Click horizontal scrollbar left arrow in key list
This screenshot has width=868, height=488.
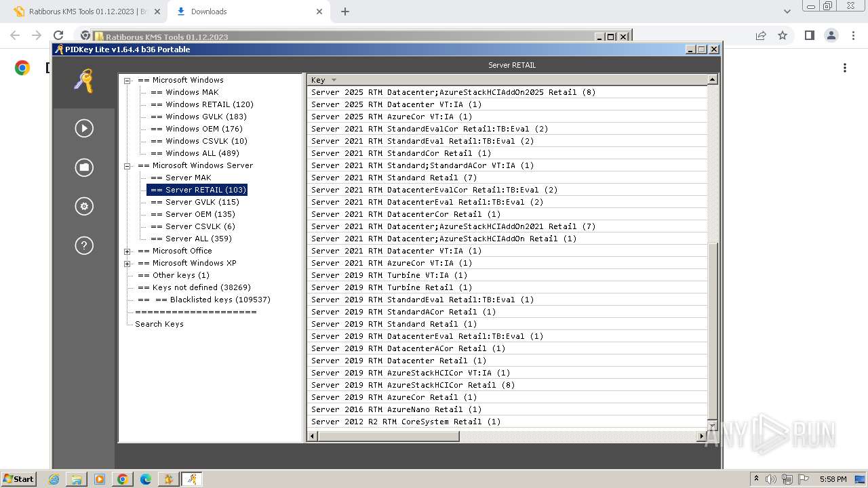(313, 436)
